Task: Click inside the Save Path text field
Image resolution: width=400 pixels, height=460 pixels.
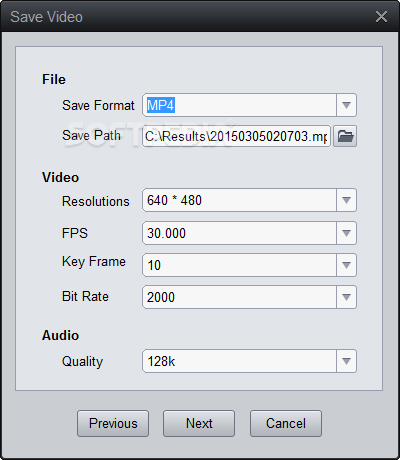Action: pos(236,136)
